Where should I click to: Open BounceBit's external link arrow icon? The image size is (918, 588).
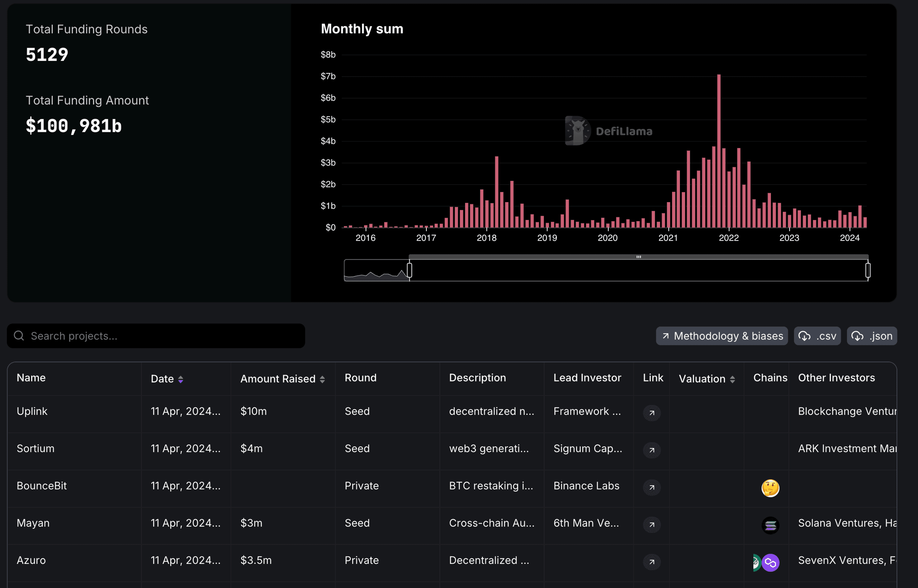[x=652, y=487]
